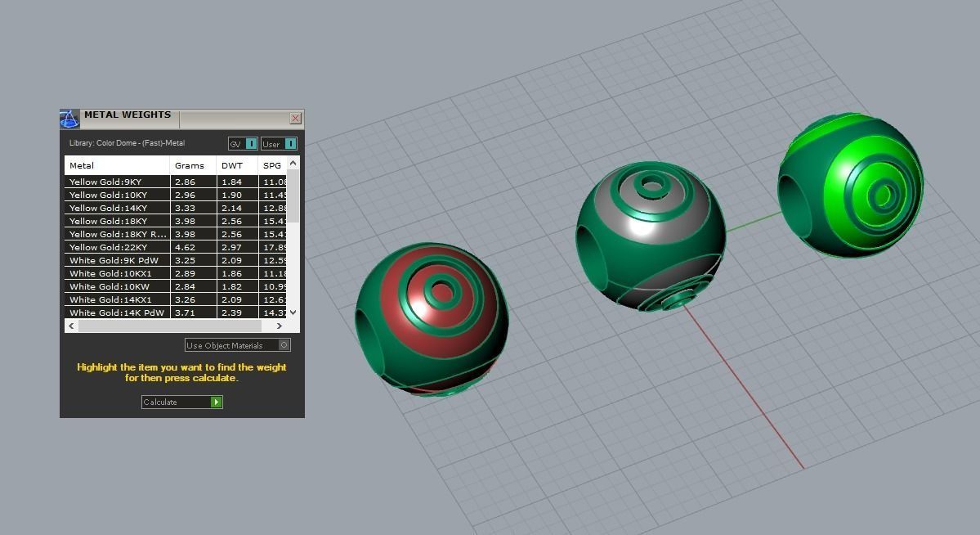Click grams value 3.25 for White Gold 9K PdW
The width and height of the screenshot is (980, 535).
185,261
